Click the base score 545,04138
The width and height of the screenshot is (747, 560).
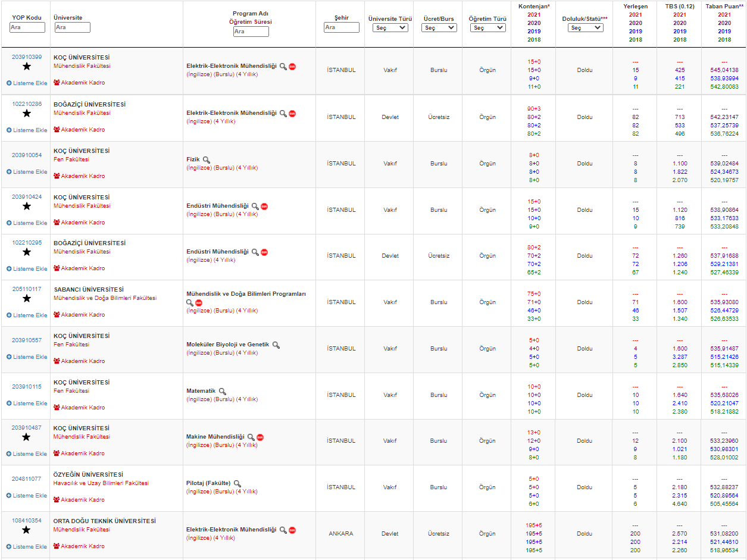click(x=724, y=70)
